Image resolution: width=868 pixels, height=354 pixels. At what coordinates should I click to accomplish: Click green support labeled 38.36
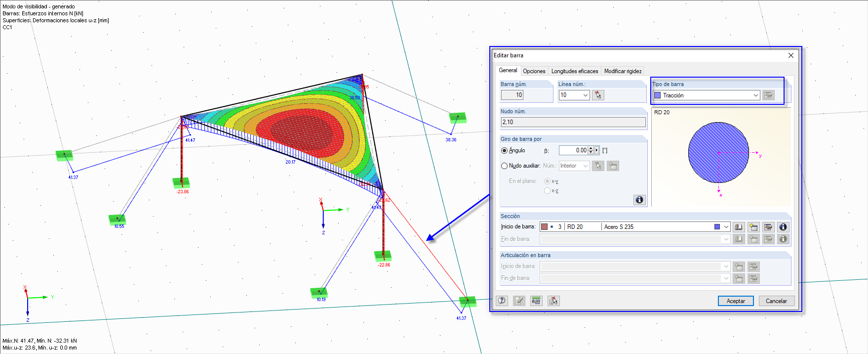point(458,118)
